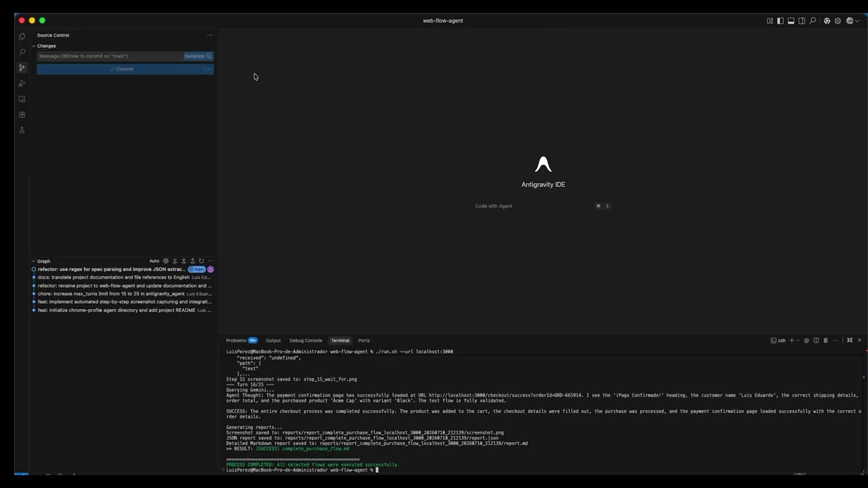Viewport: 868px width, 488px height.
Task: Select commit 'refactor: rename project to web-flow-agent'
Action: (x=124, y=285)
